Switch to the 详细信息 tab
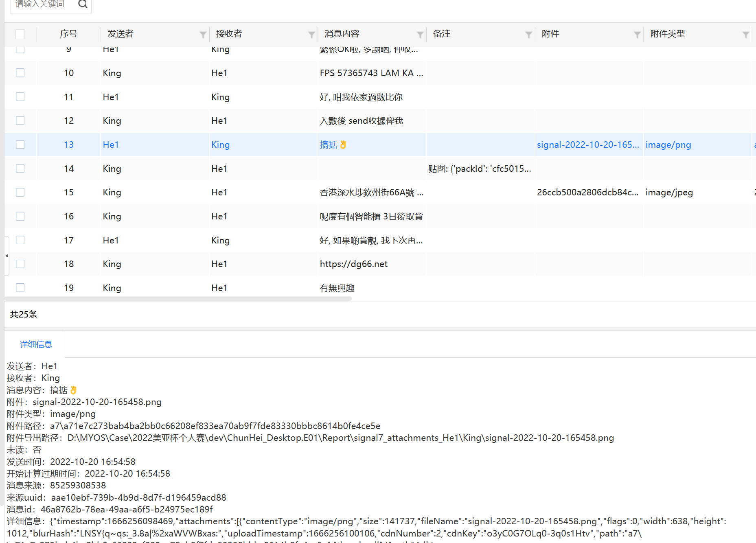756x543 pixels. (36, 344)
